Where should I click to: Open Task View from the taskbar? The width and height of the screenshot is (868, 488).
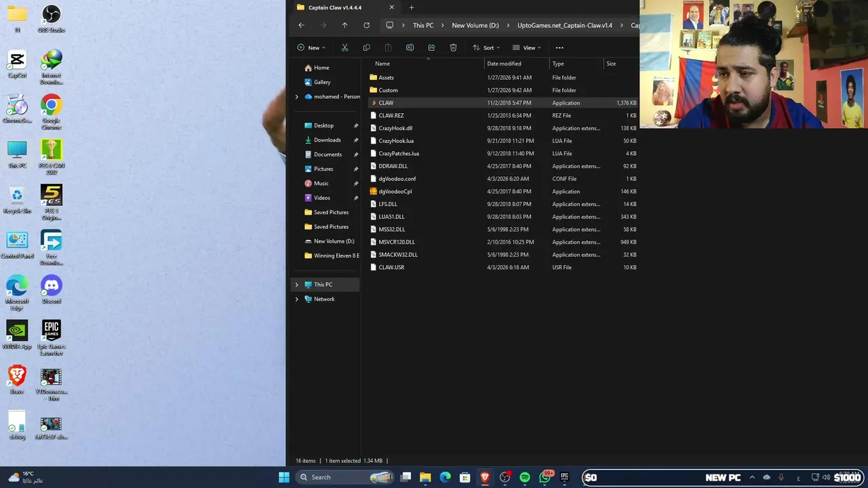pos(406,477)
